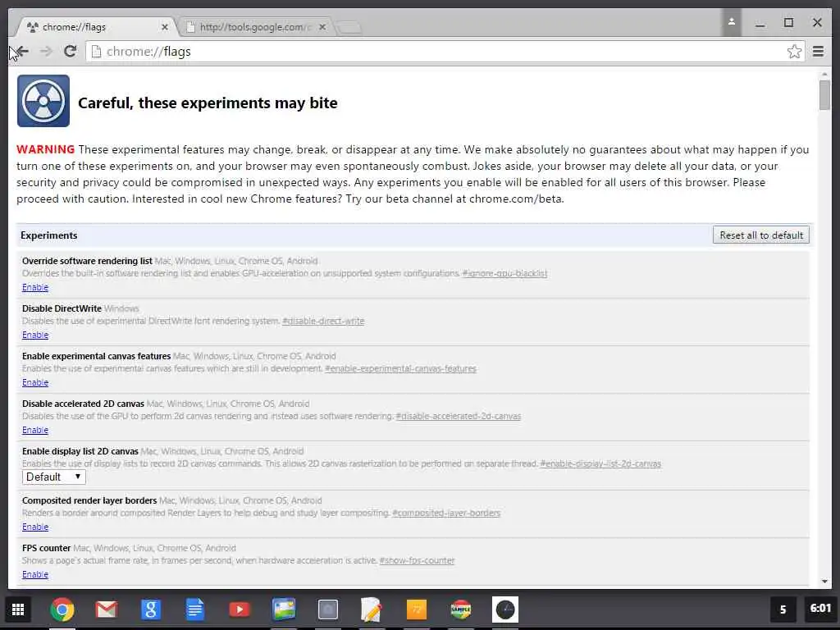Open the orange 72 weather app in shelf
840x630 pixels.
[x=416, y=609]
